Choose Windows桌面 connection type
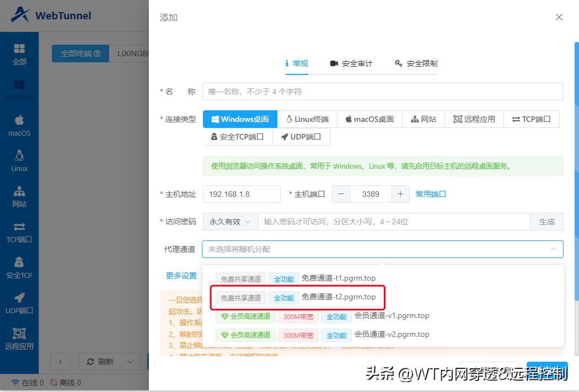The image size is (579, 392). click(x=240, y=119)
